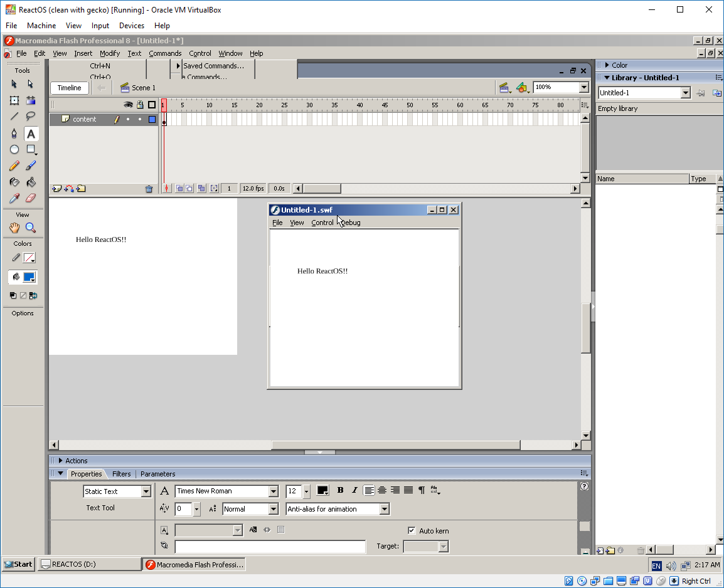The width and height of the screenshot is (724, 588).
Task: Select the Paint Bucket tool
Action: point(31,182)
